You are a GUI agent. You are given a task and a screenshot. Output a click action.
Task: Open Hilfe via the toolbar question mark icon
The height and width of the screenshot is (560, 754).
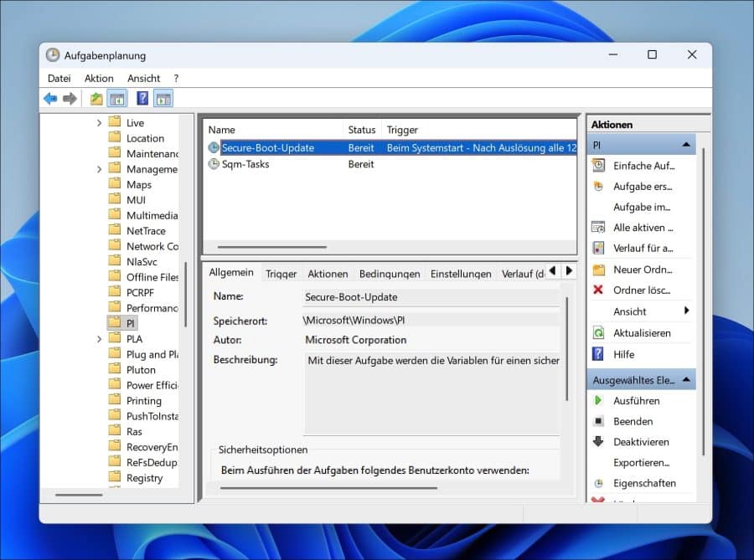pos(141,98)
